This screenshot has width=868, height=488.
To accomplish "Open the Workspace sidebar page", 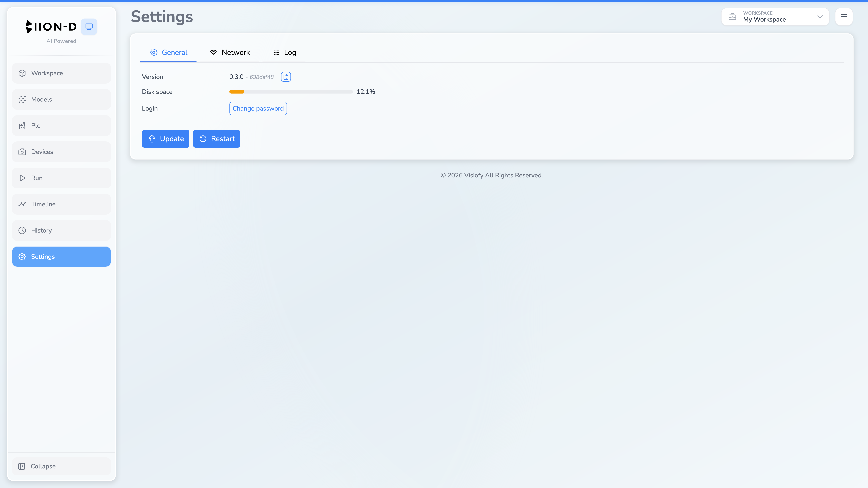I will [x=61, y=73].
